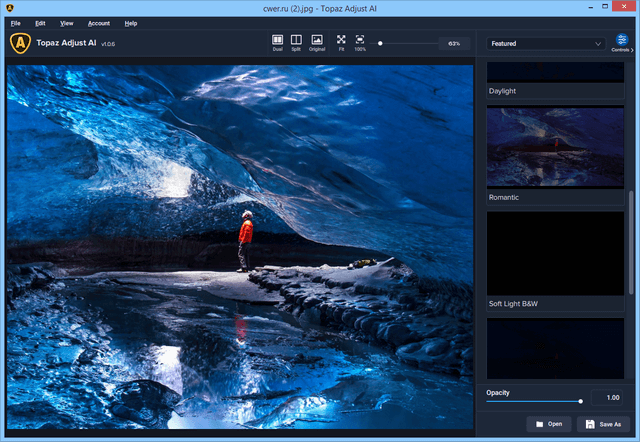
Task: Click the Save As button
Action: coord(603,424)
